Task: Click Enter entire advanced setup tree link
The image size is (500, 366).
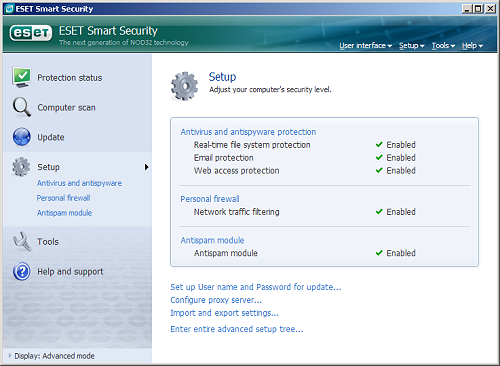Action: click(x=237, y=329)
